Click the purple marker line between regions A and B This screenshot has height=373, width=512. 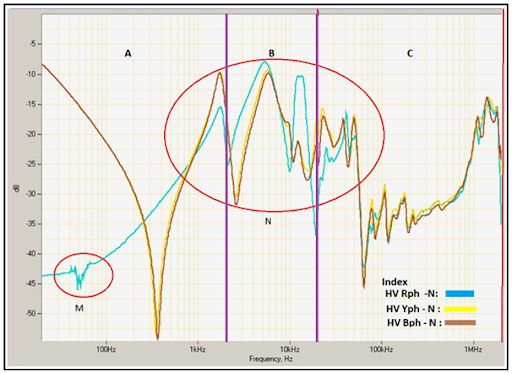(227, 178)
